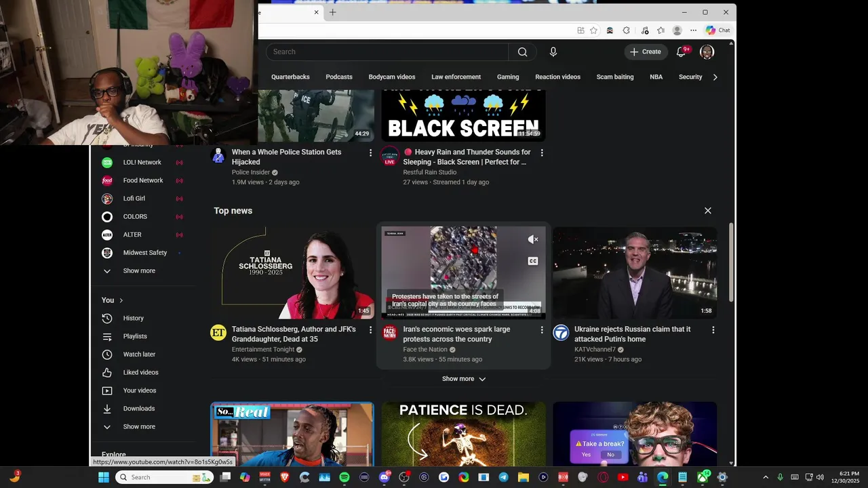The image size is (868, 488).
Task: Open options for Heavy Rain video
Action: point(541,153)
